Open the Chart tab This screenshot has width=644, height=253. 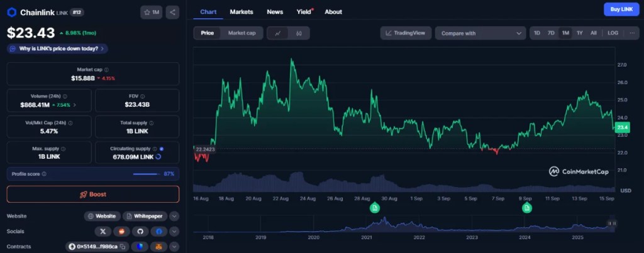click(208, 12)
